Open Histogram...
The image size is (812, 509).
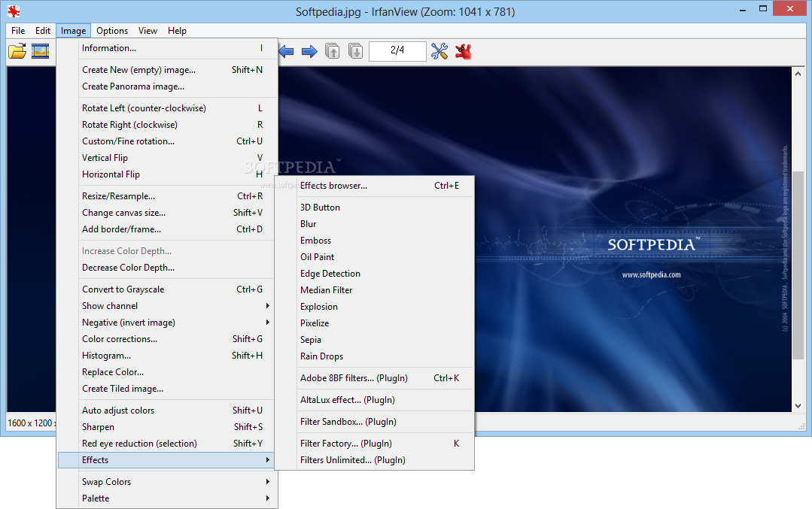[166, 356]
